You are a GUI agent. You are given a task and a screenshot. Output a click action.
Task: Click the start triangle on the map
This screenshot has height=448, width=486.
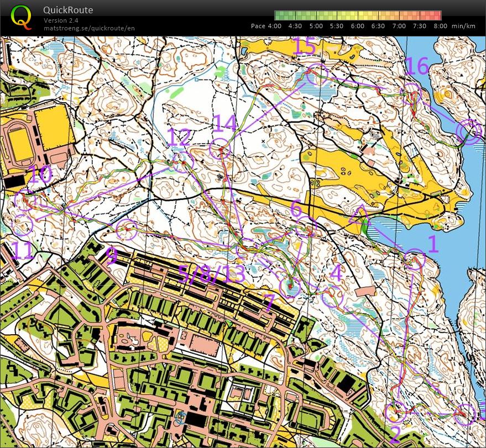(359, 214)
